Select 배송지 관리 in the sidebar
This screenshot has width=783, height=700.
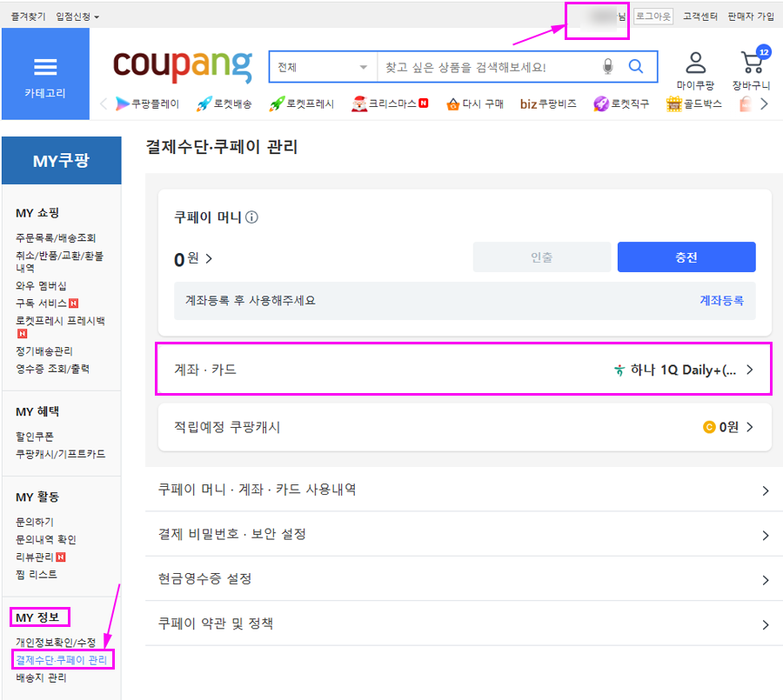point(41,678)
